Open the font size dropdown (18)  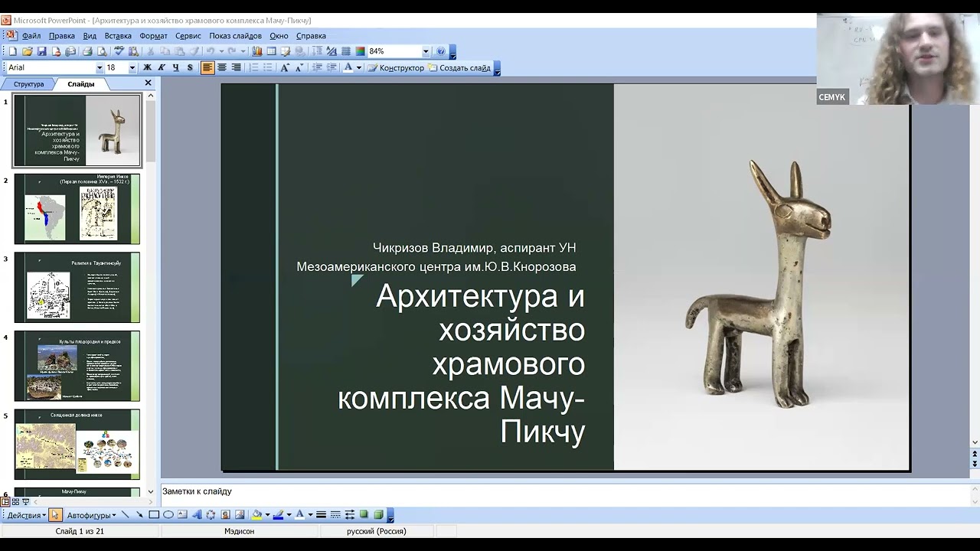[x=132, y=67]
